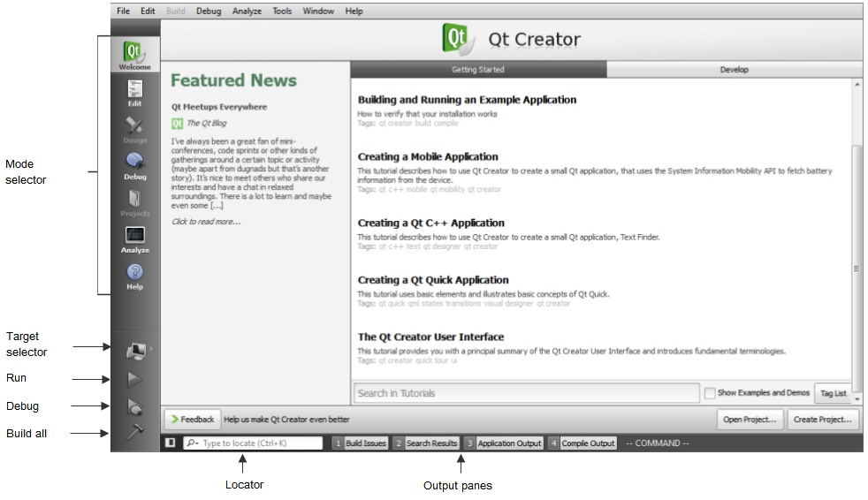Click the Search in Tutorials field
The width and height of the screenshot is (868, 500).
pyautogui.click(x=526, y=393)
